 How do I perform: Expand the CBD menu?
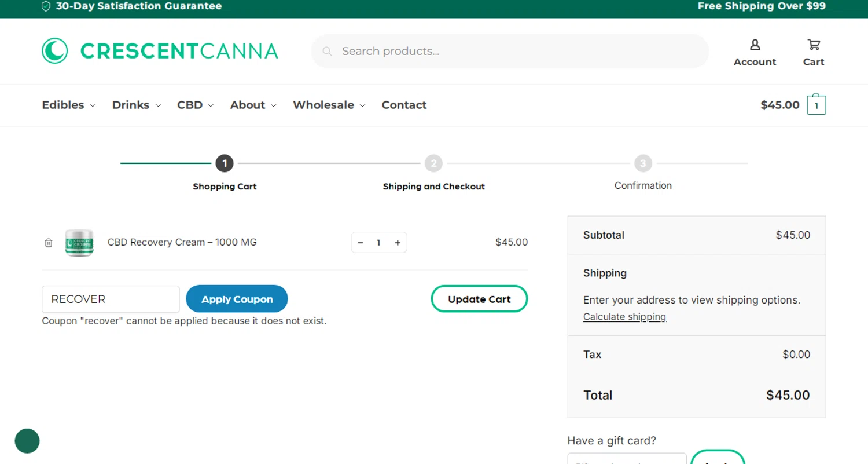pyautogui.click(x=196, y=105)
